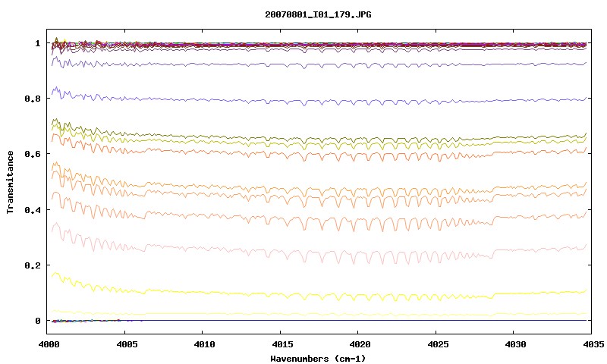Image resolution: width=607 pixels, height=364 pixels.
Task: Click the x-axis tick label 4005
Action: pos(126,344)
